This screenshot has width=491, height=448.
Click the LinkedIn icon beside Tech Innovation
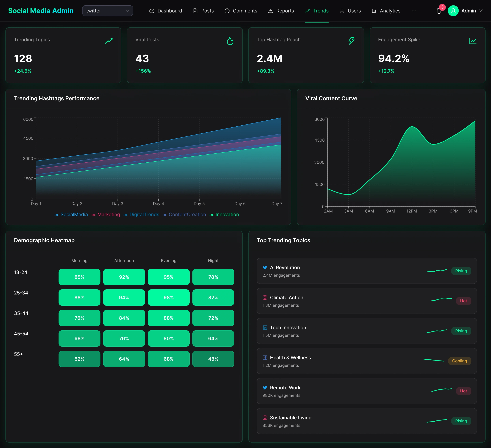pyautogui.click(x=265, y=328)
